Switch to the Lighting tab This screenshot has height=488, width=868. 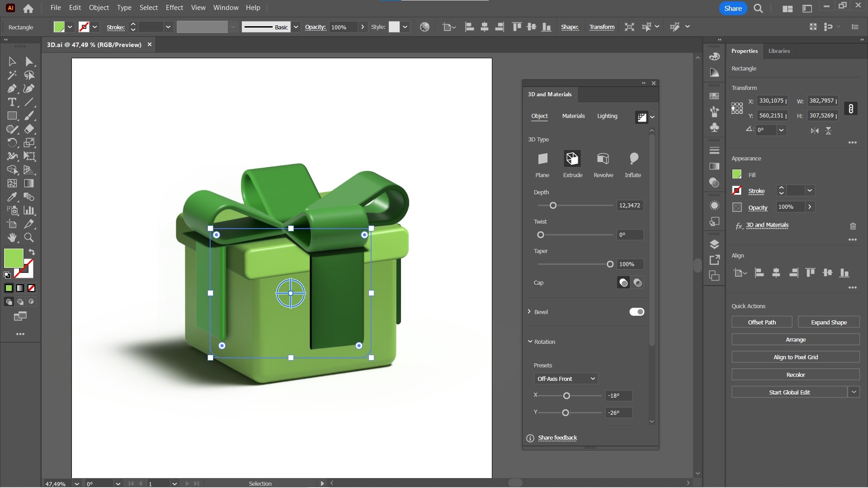point(607,116)
